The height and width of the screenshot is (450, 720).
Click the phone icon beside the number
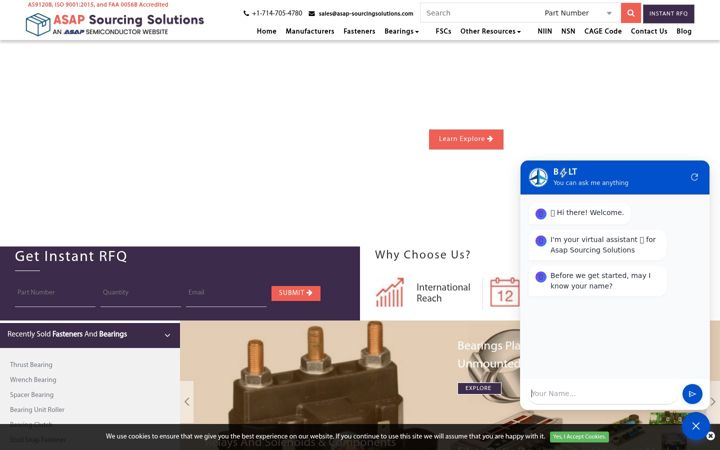coord(246,13)
